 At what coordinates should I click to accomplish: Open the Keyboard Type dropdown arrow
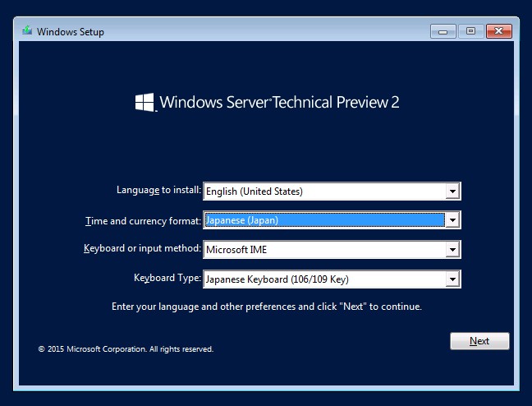[x=452, y=279]
